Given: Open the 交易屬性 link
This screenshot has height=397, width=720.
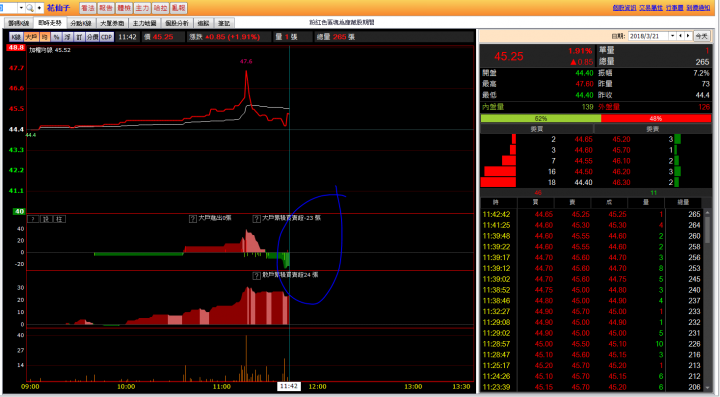Looking at the screenshot, I should pyautogui.click(x=651, y=8).
